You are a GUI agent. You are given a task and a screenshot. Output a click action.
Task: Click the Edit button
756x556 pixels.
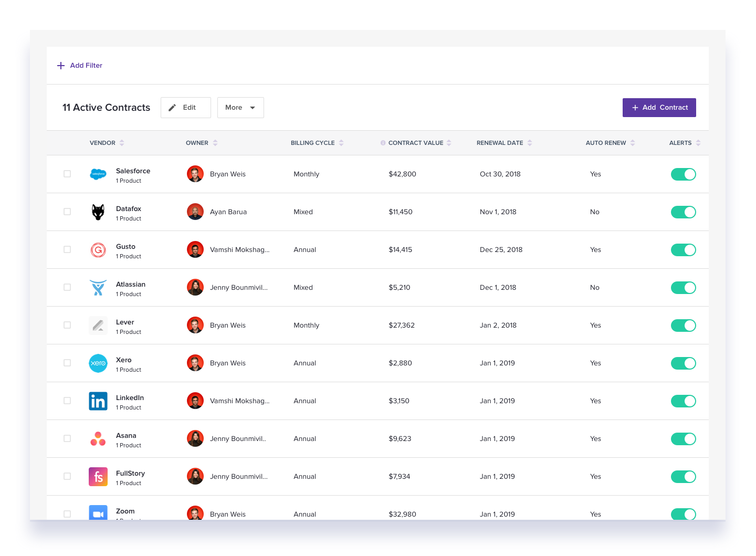click(186, 108)
